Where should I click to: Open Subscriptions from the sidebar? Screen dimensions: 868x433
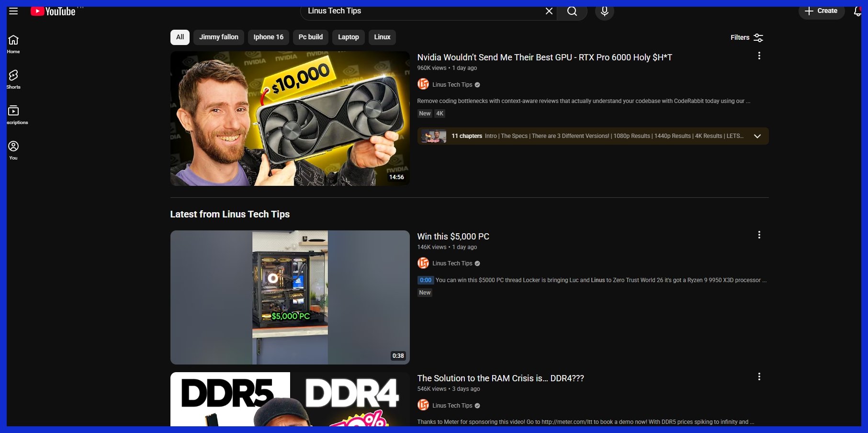[x=13, y=115]
